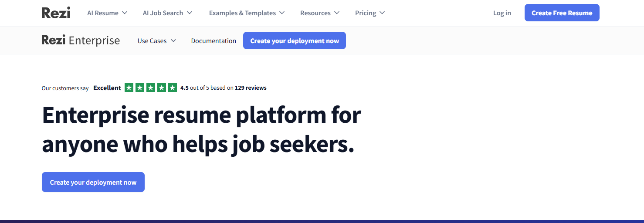Click the Rezi logo in top navigation

coord(56,13)
